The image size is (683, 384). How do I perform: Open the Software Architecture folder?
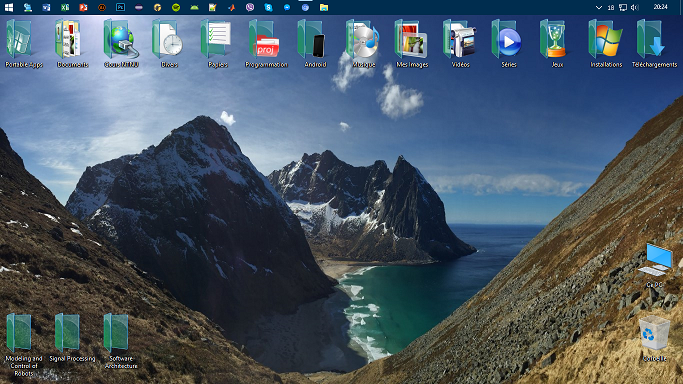(121, 342)
